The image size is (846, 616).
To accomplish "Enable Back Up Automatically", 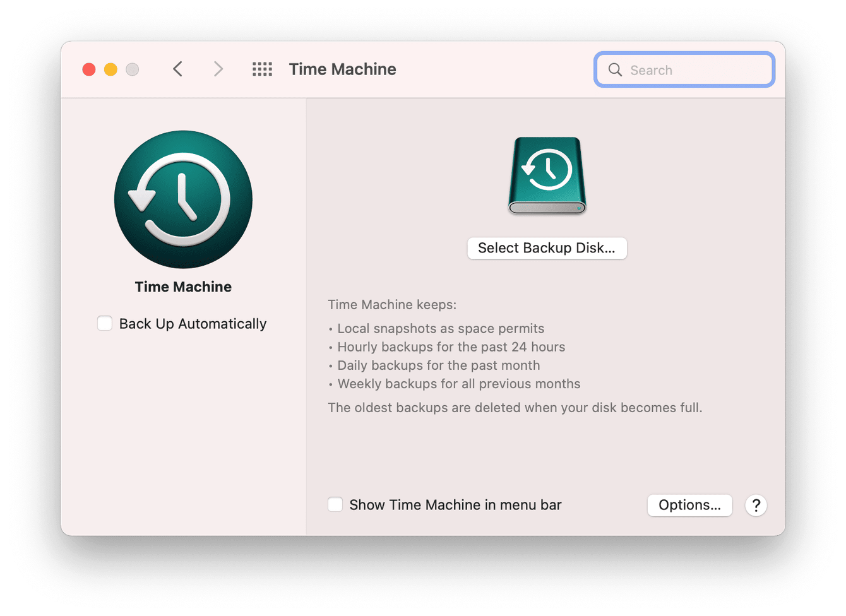I will [105, 323].
